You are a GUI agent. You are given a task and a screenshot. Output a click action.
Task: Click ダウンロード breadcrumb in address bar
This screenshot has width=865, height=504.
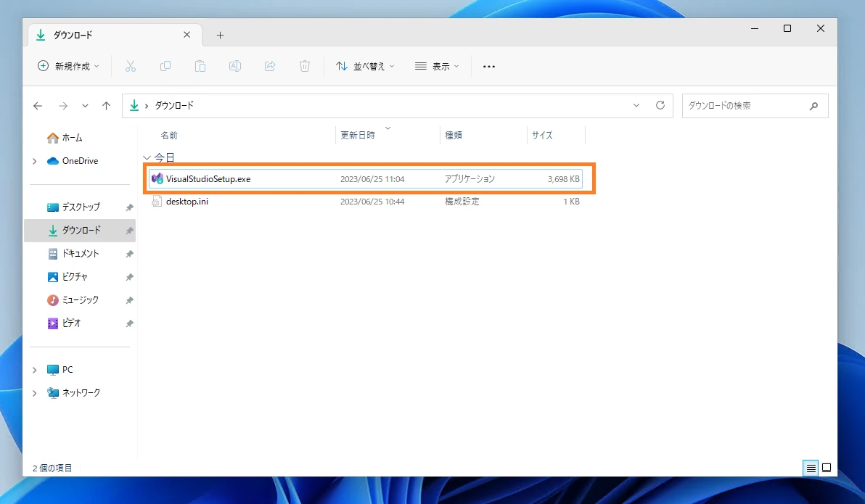[x=174, y=105]
